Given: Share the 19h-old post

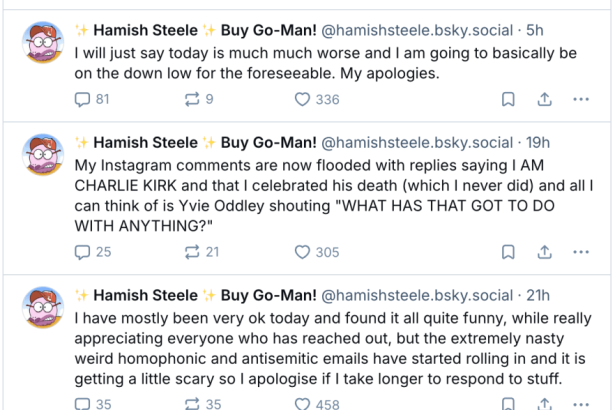Looking at the screenshot, I should pos(545,252).
